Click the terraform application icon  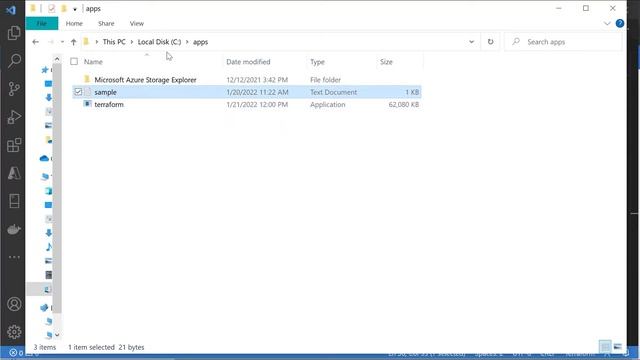point(87,104)
